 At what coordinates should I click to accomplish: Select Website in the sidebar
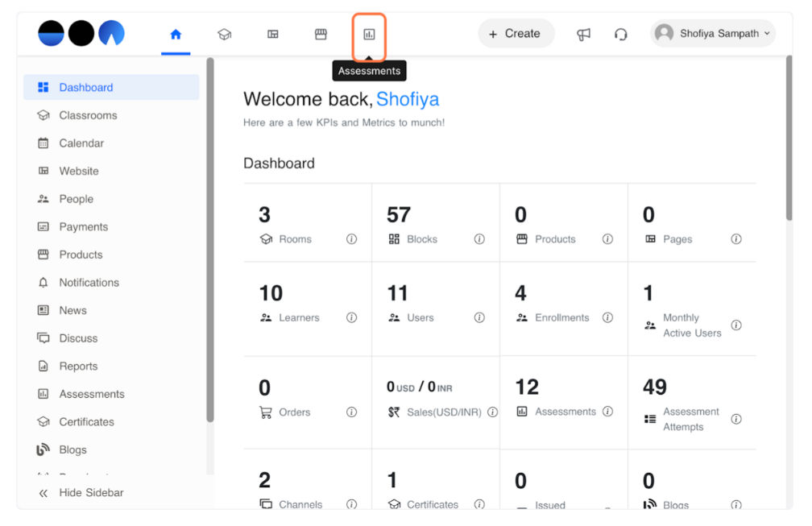[111, 172]
